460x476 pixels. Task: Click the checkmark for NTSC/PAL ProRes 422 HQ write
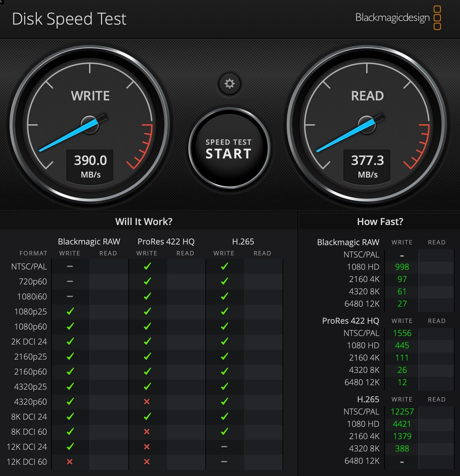point(147,266)
